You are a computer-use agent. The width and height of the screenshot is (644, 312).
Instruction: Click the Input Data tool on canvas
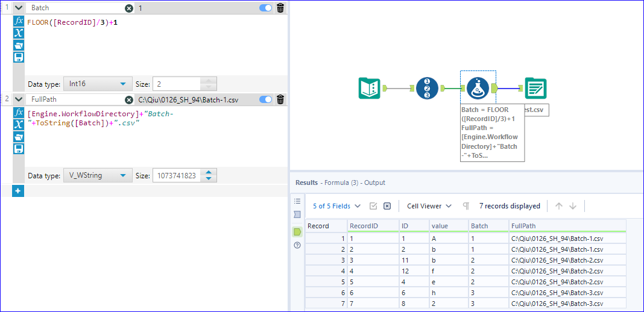point(370,88)
